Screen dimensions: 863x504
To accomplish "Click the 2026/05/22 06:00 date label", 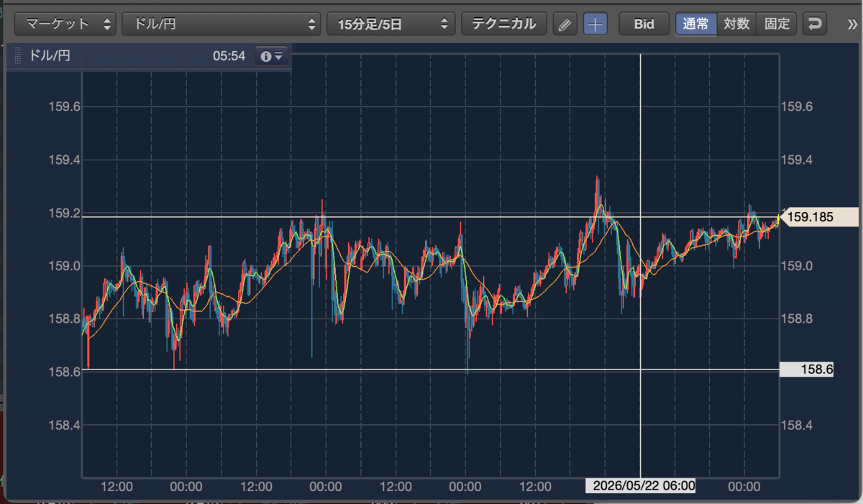I will coord(640,486).
